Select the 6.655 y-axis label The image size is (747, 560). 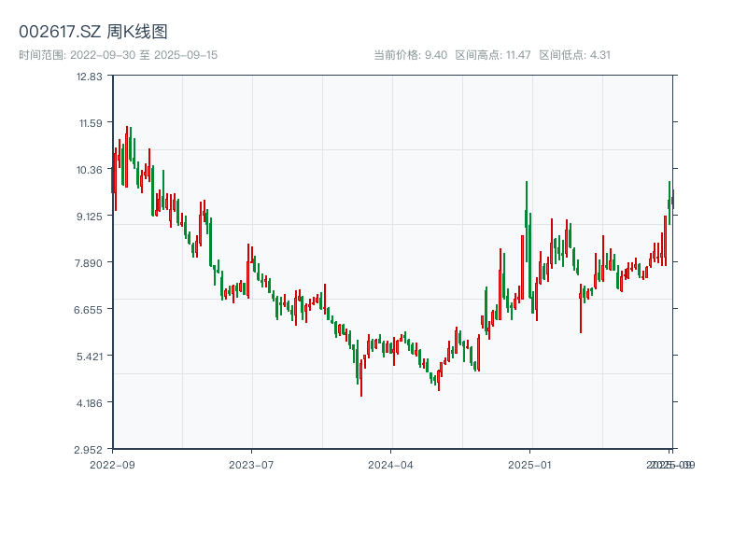coord(91,309)
